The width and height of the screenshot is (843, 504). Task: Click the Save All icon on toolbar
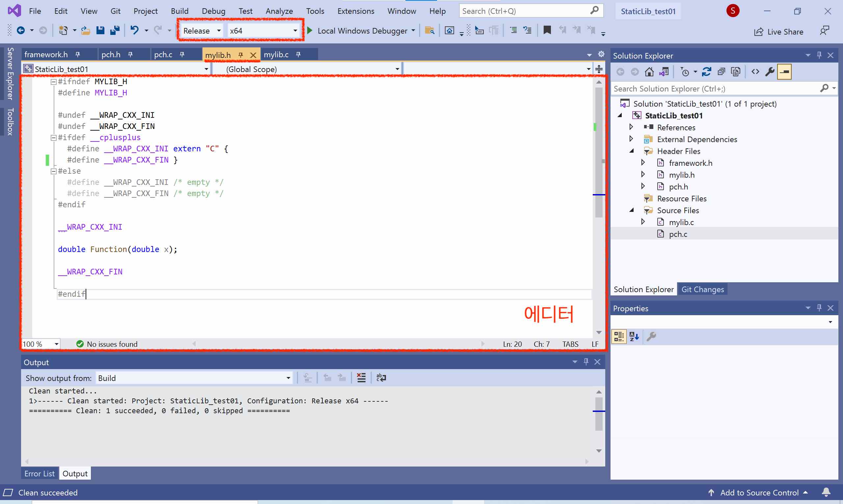point(115,30)
